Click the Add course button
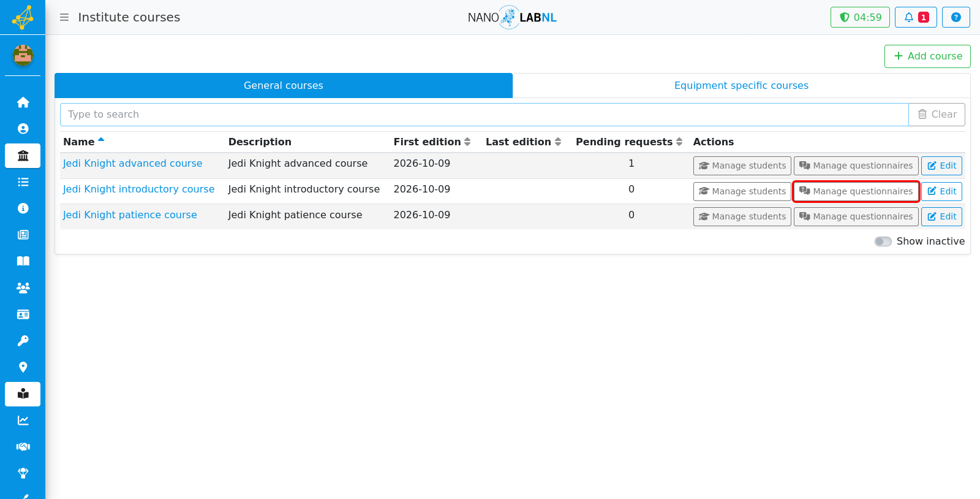Image resolution: width=980 pixels, height=499 pixels. (927, 56)
